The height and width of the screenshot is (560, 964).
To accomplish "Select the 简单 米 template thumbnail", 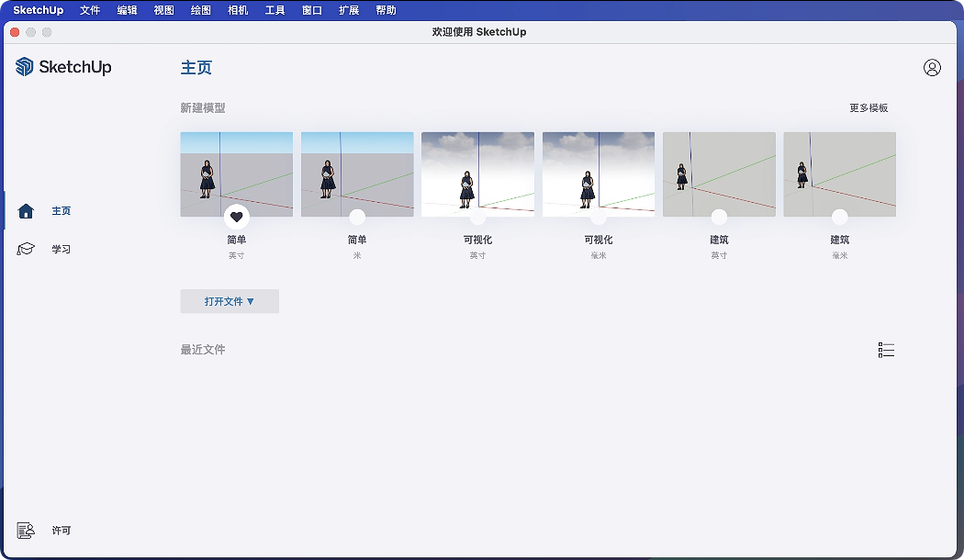I will pyautogui.click(x=357, y=174).
